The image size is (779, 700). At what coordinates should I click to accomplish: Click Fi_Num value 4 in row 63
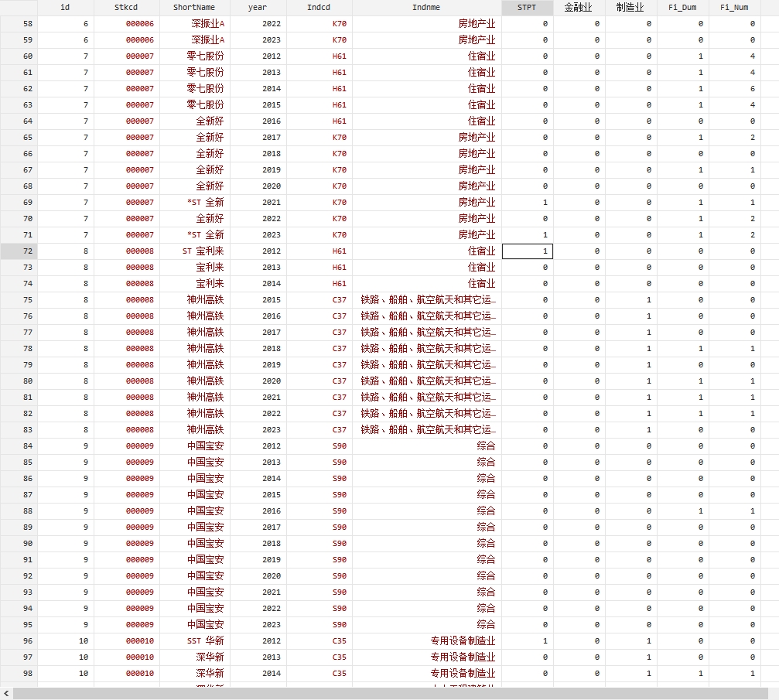[753, 105]
